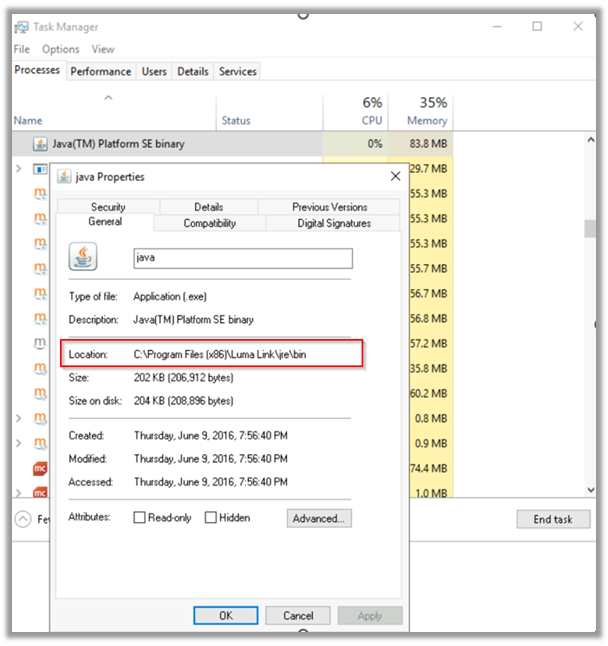Tick the Hidden attribute checkbox
The height and width of the screenshot is (646, 608).
pos(210,517)
